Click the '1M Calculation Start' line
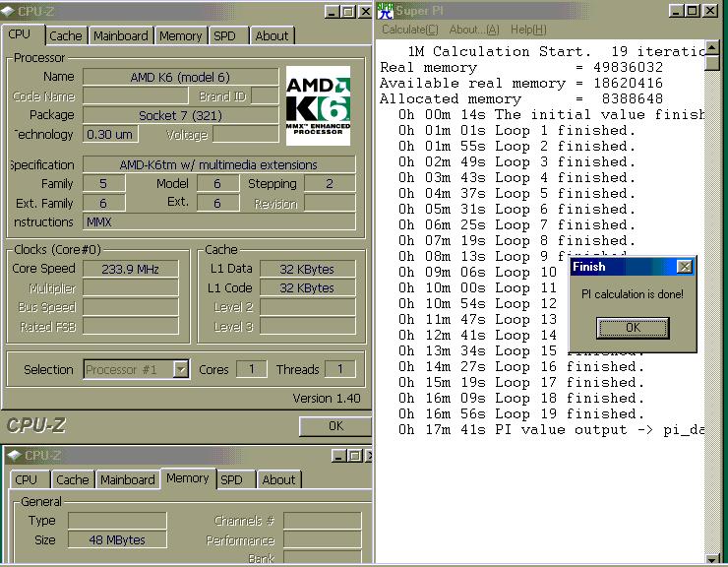Image resolution: width=728 pixels, height=567 pixels. click(556, 51)
